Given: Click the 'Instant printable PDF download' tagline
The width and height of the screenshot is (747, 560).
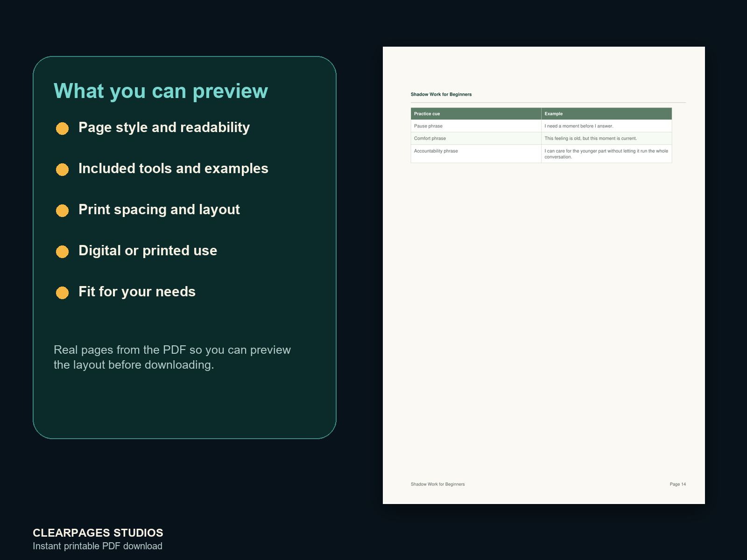Looking at the screenshot, I should 98,546.
